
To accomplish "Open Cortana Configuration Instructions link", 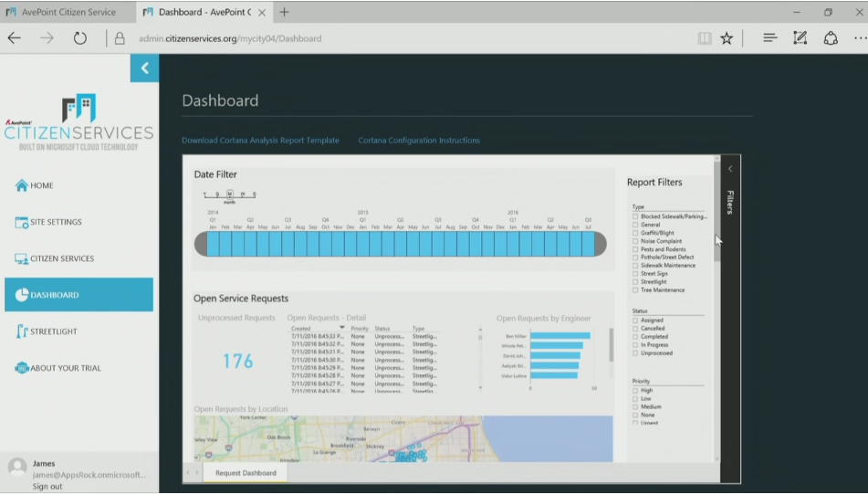I will (x=419, y=141).
